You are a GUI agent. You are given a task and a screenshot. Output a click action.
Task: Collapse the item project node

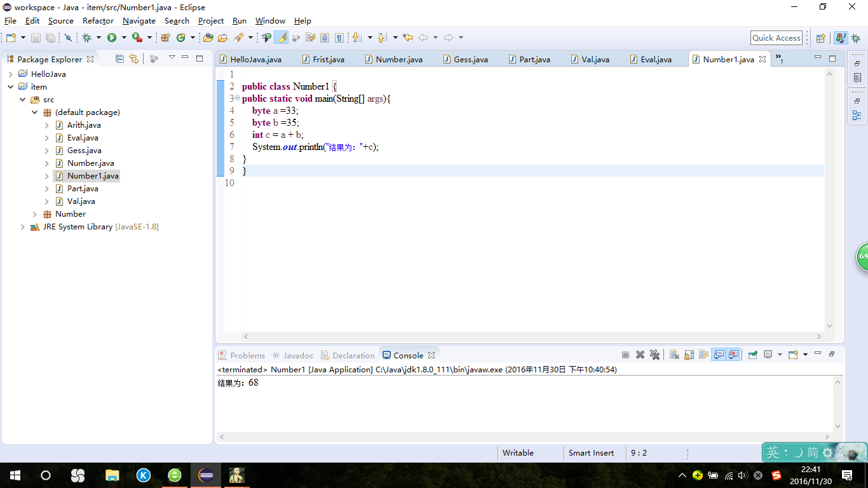10,86
